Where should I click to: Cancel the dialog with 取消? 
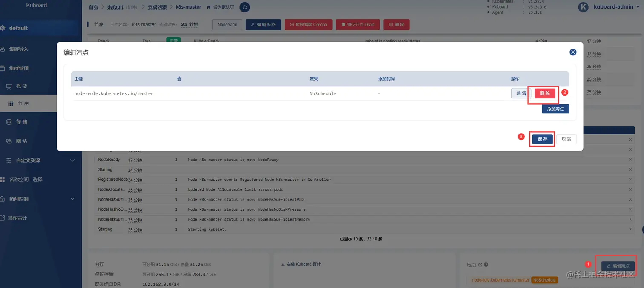pos(566,139)
